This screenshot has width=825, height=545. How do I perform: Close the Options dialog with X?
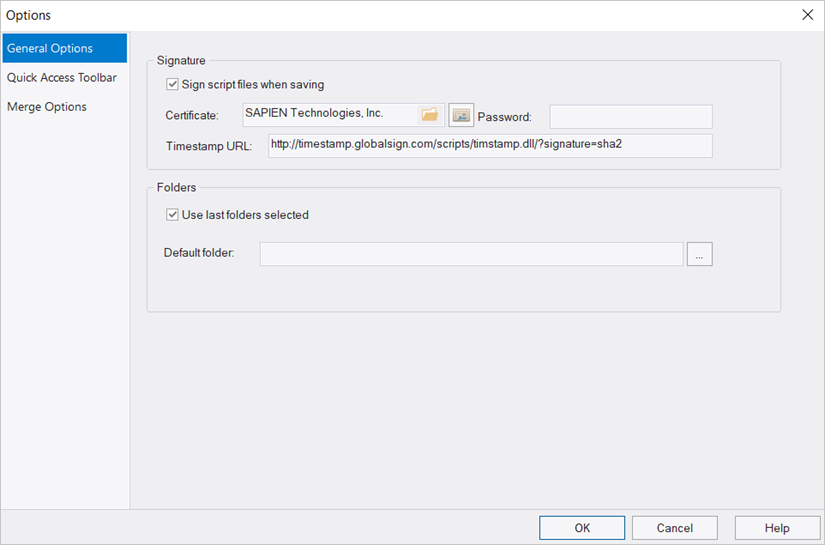807,15
